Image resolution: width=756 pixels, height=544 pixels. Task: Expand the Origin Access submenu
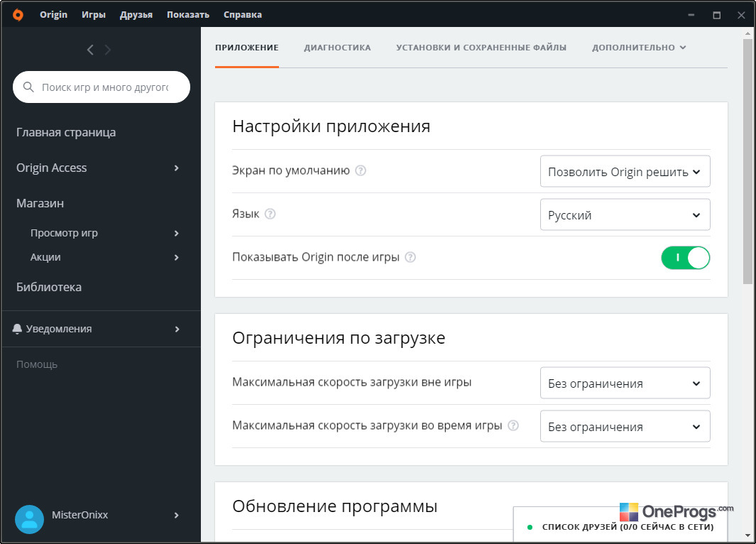[x=177, y=168]
